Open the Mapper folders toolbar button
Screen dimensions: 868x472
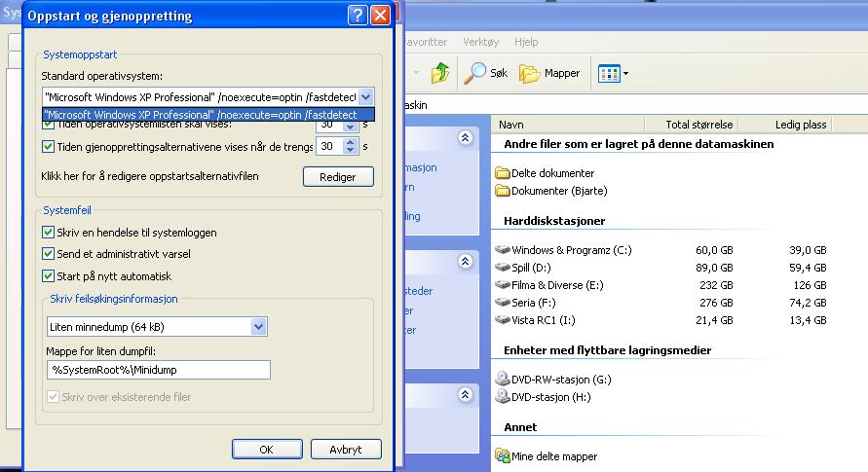click(549, 73)
